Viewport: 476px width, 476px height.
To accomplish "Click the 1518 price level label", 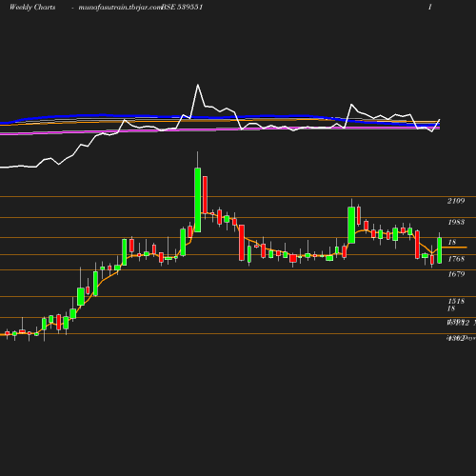I will [x=456, y=301].
